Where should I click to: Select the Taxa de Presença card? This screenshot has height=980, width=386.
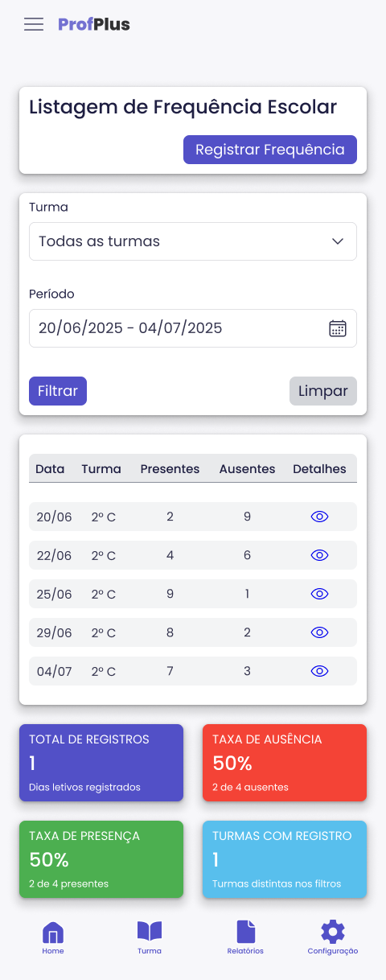click(101, 859)
